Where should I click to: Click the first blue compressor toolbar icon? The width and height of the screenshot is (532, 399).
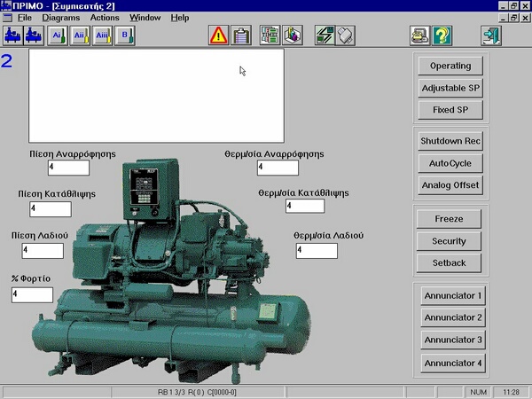pyautogui.click(x=13, y=35)
